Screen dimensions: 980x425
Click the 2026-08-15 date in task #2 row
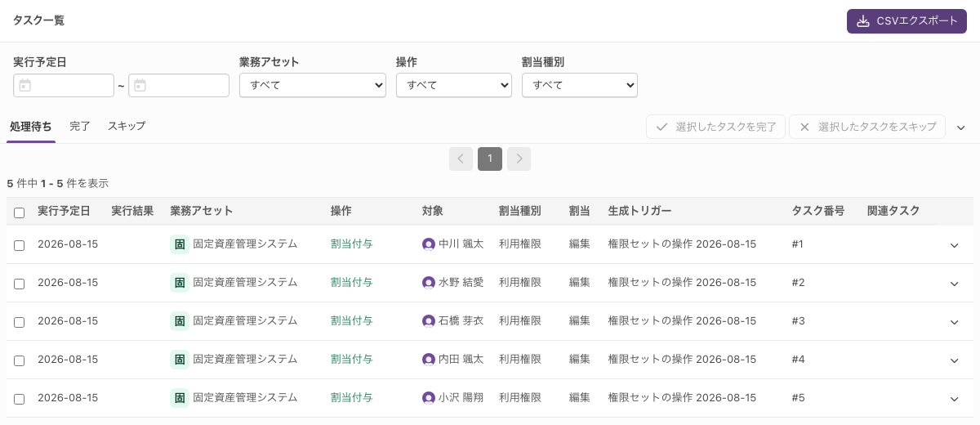tap(68, 283)
